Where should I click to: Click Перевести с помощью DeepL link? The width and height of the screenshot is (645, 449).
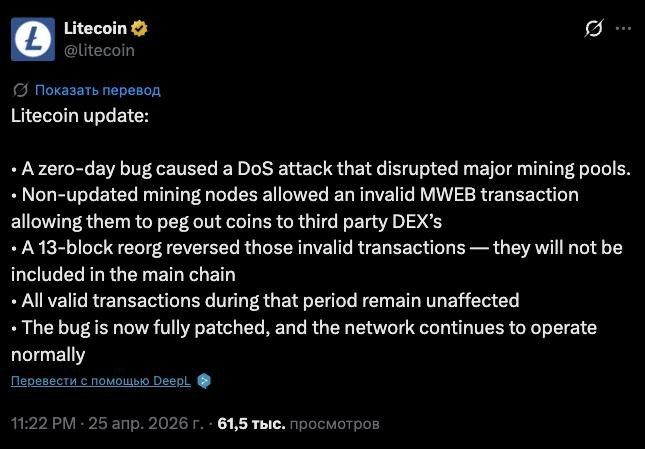click(101, 381)
